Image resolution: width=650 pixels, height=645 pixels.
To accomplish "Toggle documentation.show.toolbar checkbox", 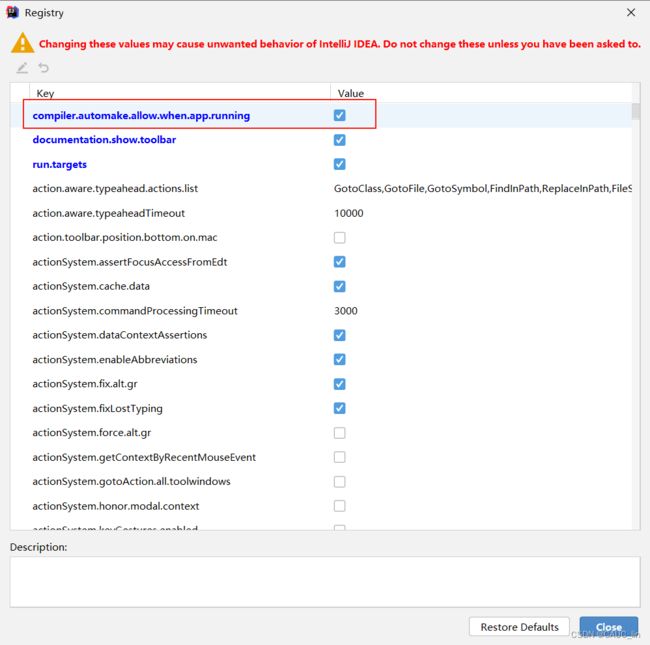I will coord(340,140).
